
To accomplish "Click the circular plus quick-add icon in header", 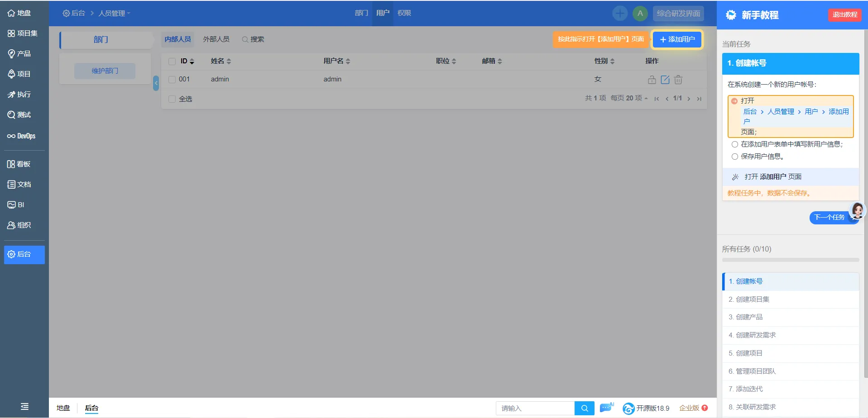I will pyautogui.click(x=620, y=13).
